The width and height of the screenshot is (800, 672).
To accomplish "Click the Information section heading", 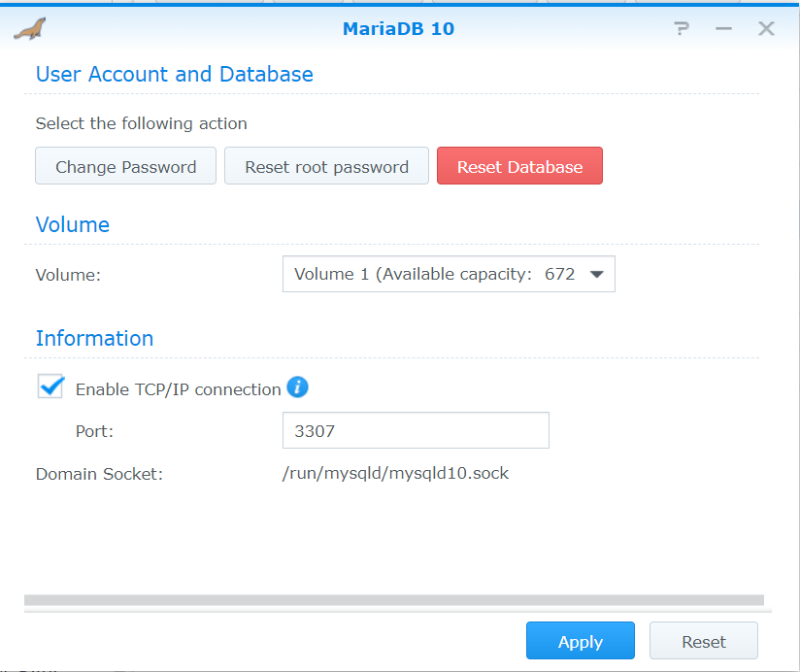I will point(94,339).
